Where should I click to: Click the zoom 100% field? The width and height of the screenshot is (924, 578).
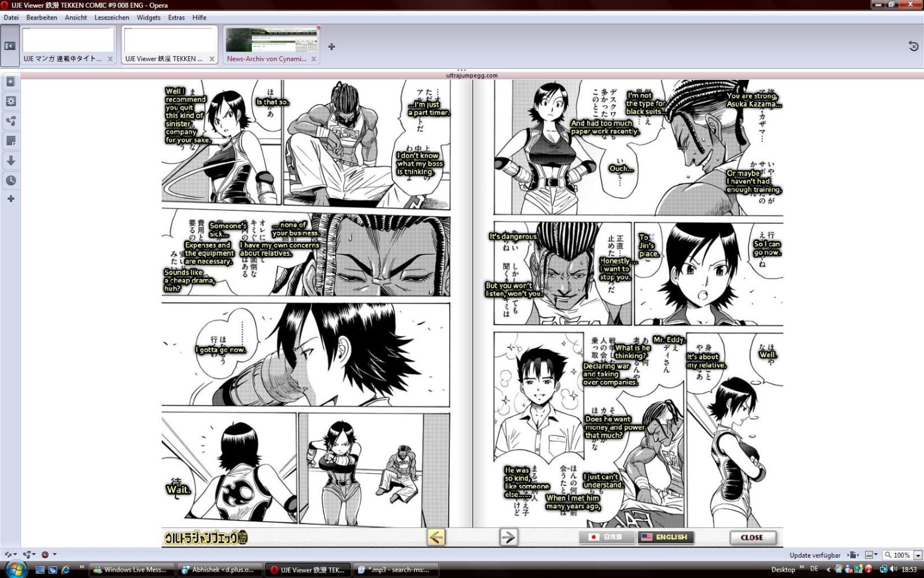[898, 555]
